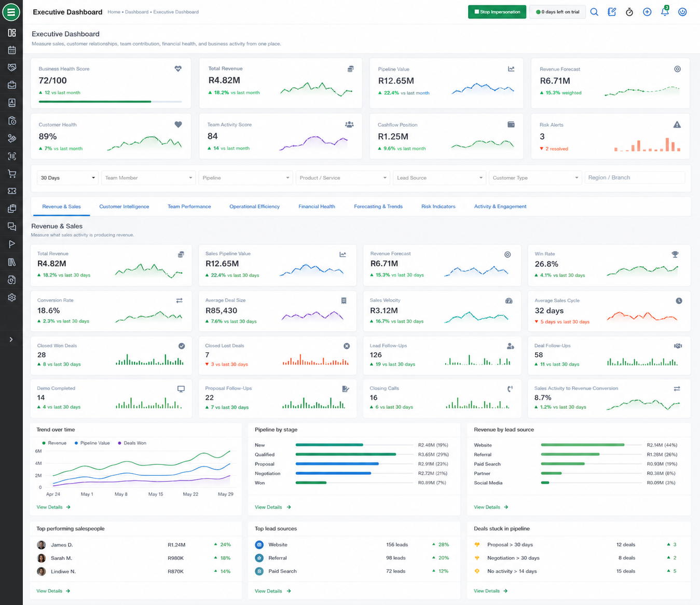Open the settings gear sidebar icon

coord(11,297)
